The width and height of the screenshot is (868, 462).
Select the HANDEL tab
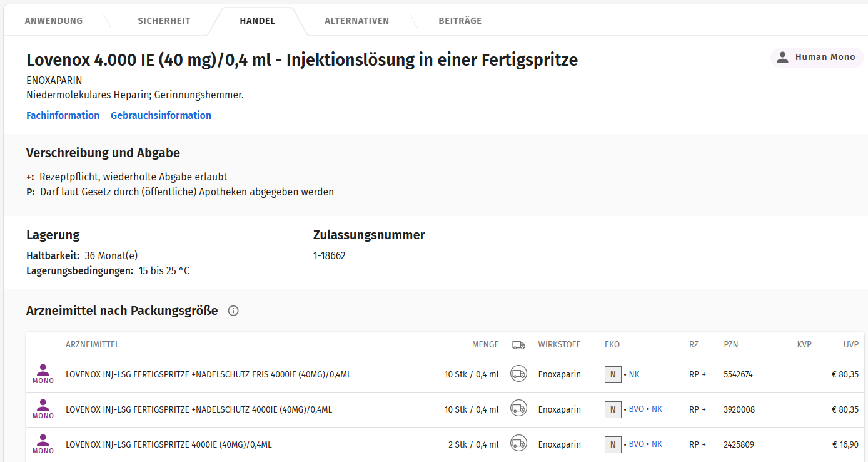[258, 21]
